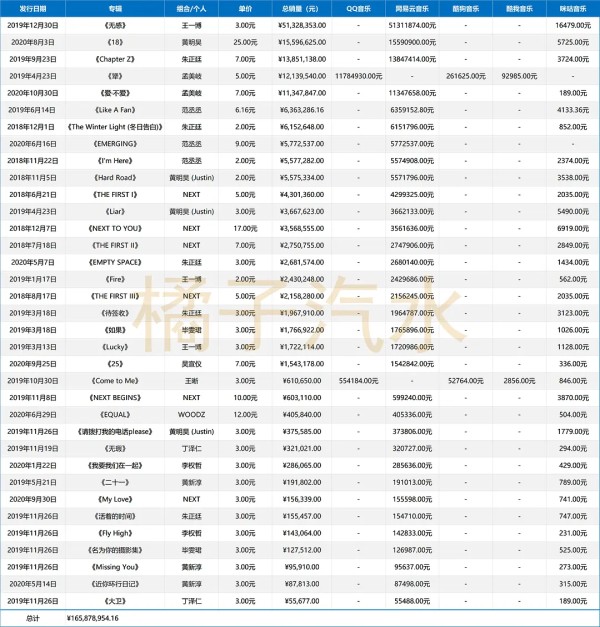
Task: Select release date 2019年12月30日
Action: point(33,26)
